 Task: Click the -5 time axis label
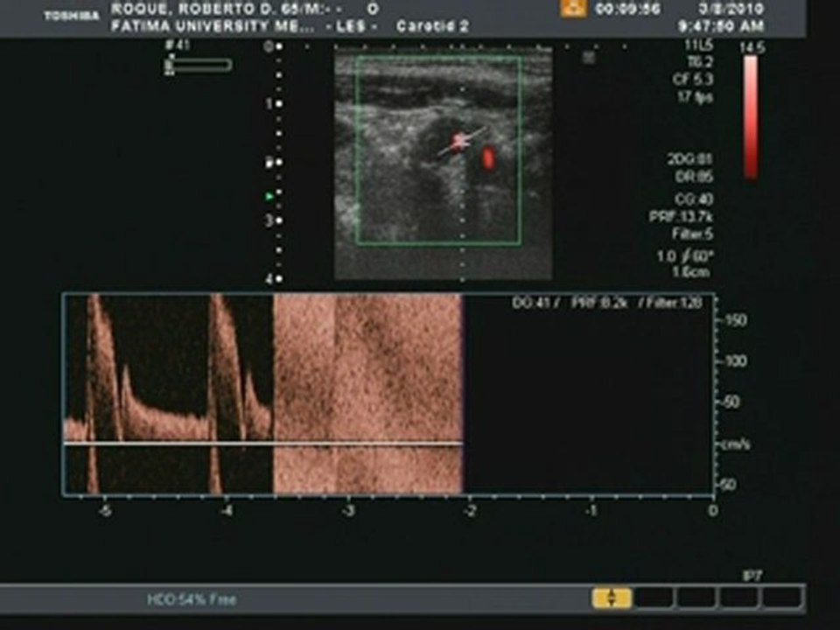104,510
